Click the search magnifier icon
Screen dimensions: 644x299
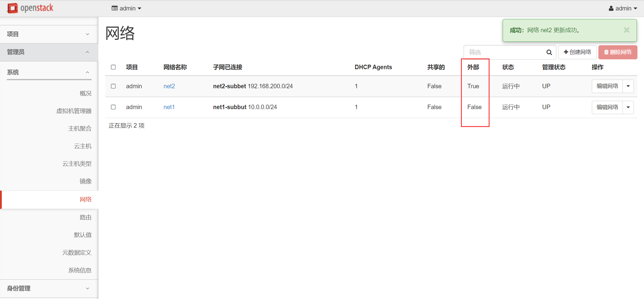click(x=549, y=52)
